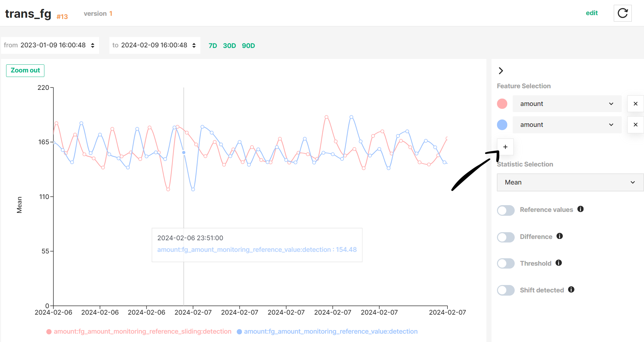644x342 pixels.
Task: Click the info icon beside Threshold
Action: coord(559,263)
